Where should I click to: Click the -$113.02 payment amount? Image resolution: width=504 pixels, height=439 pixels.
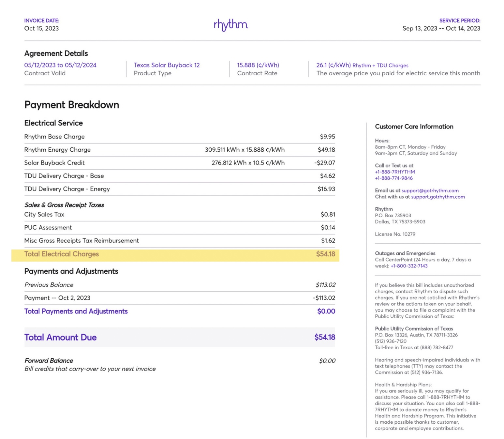point(324,298)
